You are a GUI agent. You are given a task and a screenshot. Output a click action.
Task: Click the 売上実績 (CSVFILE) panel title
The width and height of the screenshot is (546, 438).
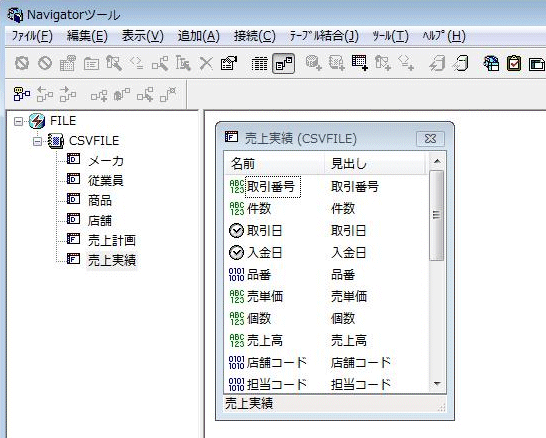(x=301, y=139)
